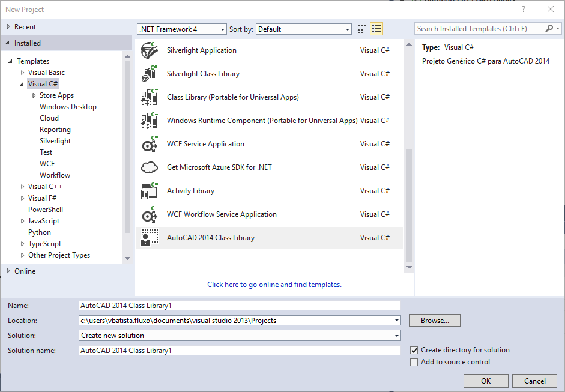Expand the JavaScript tree node

tap(22, 221)
